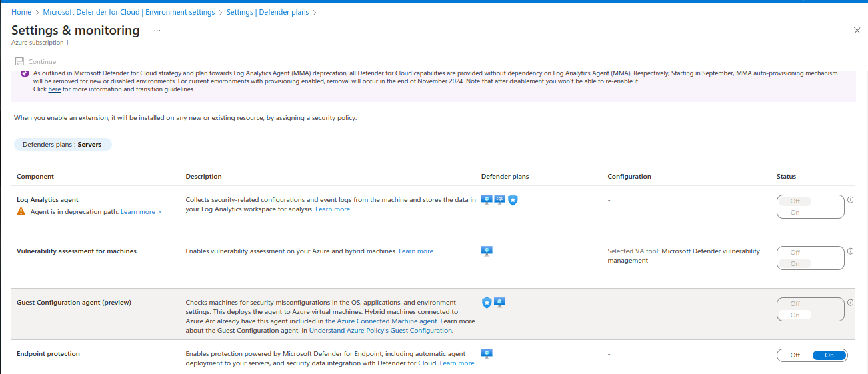The height and width of the screenshot is (374, 868).
Task: Click the info icon beside Log Analytics status
Action: point(850,199)
